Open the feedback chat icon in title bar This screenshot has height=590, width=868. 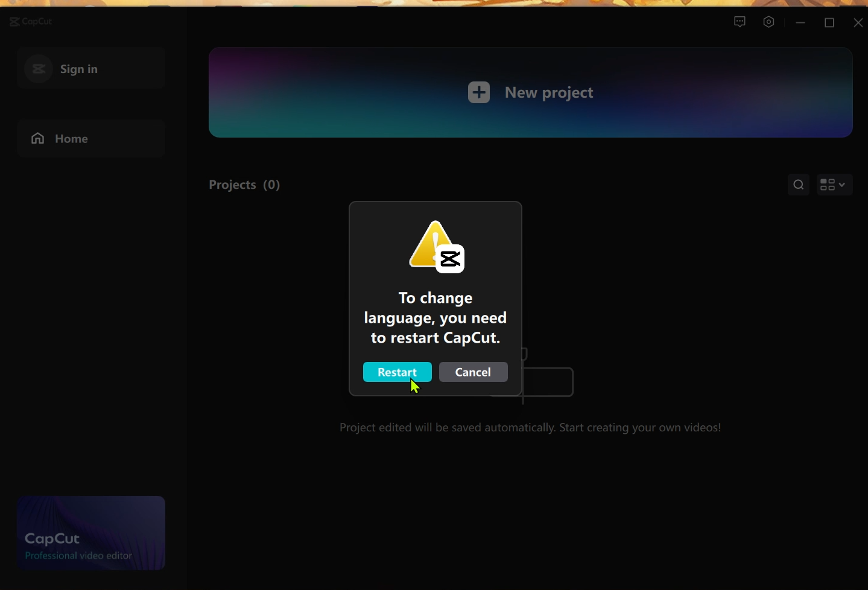click(x=740, y=22)
